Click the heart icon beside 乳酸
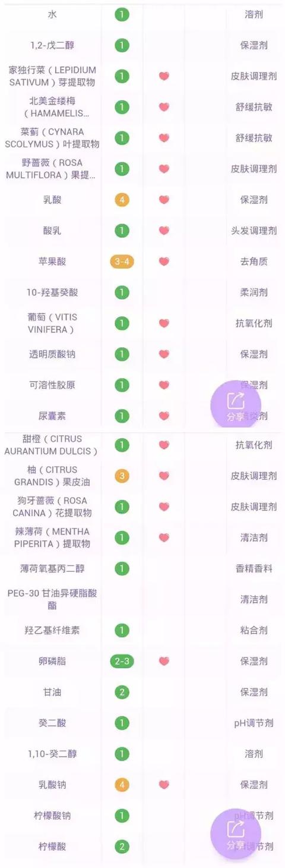This screenshot has width=285, height=868. click(164, 200)
